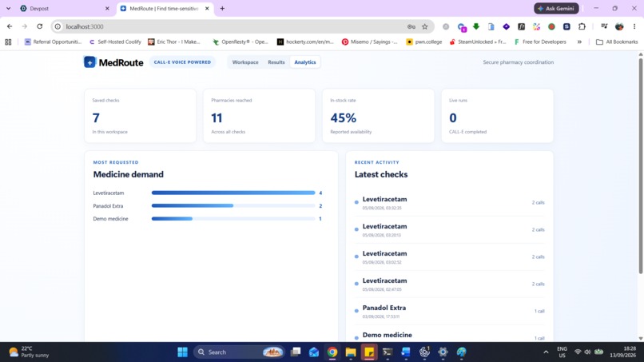Select the MedRoute browser tab
The height and width of the screenshot is (362, 644).
[x=163, y=8]
